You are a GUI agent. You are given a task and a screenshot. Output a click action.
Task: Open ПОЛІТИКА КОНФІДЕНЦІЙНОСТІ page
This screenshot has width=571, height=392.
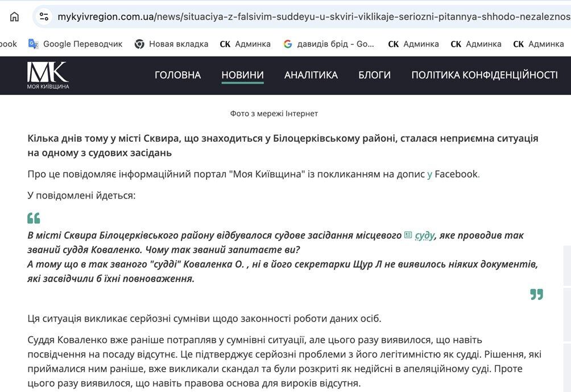click(485, 75)
